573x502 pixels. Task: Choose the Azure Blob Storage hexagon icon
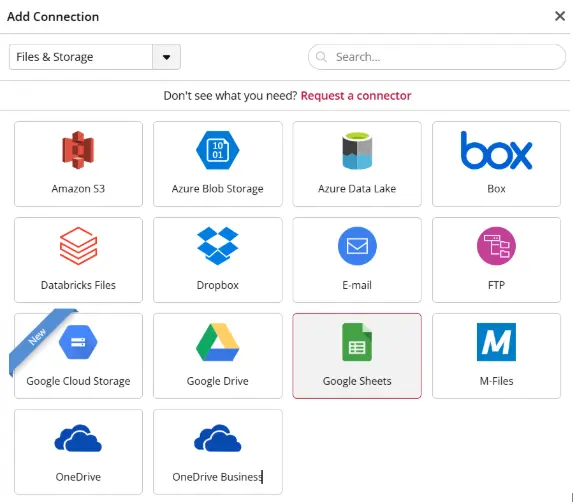[217, 150]
